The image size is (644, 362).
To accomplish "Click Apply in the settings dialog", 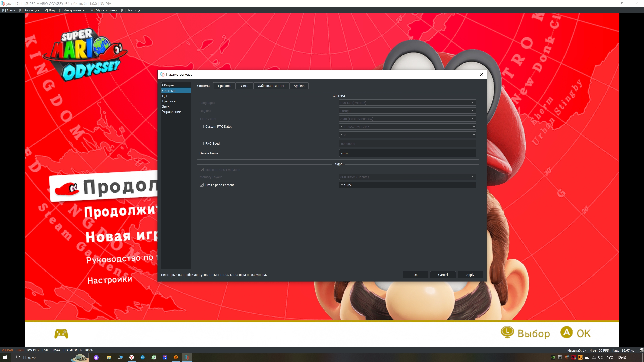I will pyautogui.click(x=470, y=275).
